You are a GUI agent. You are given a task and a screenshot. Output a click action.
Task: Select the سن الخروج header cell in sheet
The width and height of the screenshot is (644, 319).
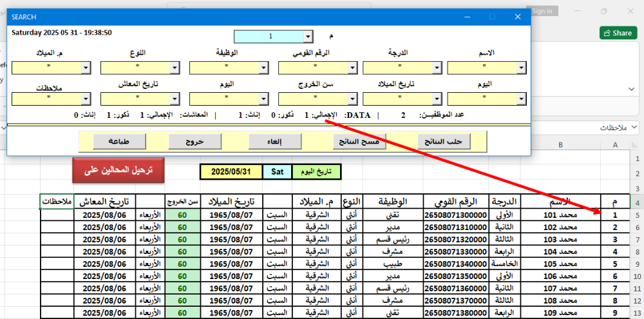tap(183, 202)
